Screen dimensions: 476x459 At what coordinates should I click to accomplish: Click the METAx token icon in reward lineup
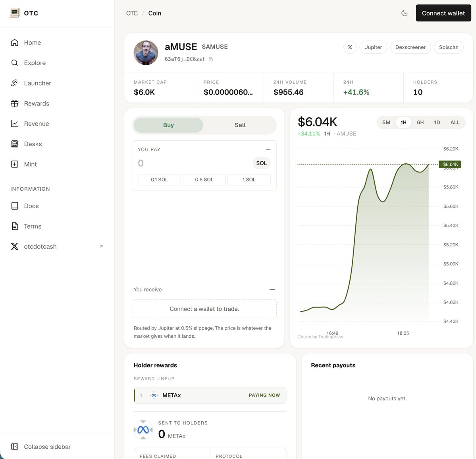[154, 395]
